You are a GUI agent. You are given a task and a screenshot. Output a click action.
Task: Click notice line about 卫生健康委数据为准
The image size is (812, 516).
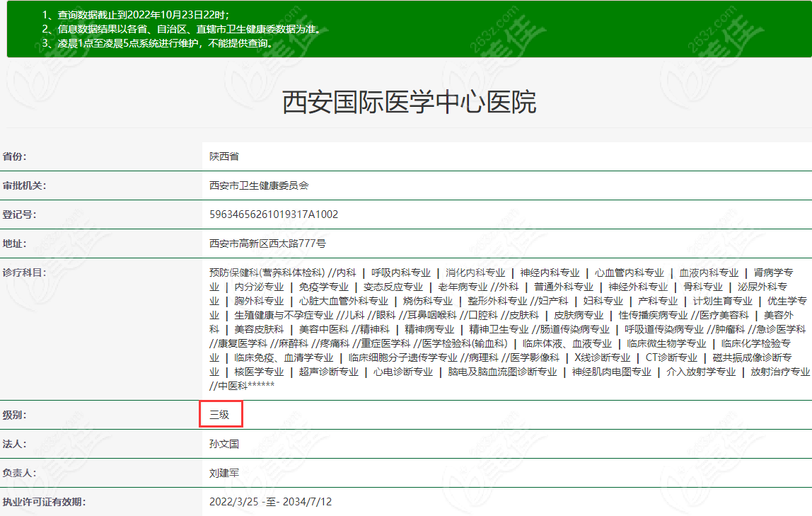182,29
